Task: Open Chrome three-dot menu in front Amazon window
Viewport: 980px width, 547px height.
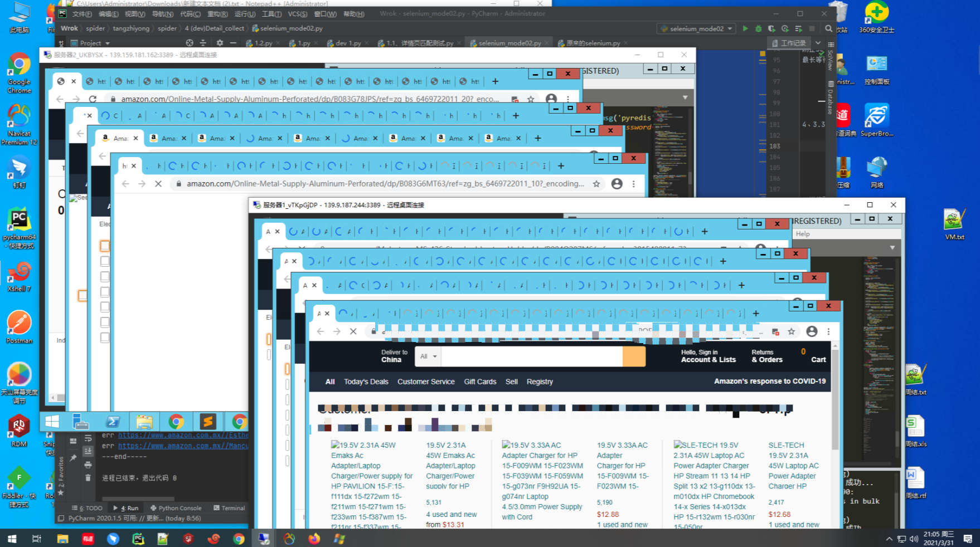Action: pyautogui.click(x=828, y=331)
